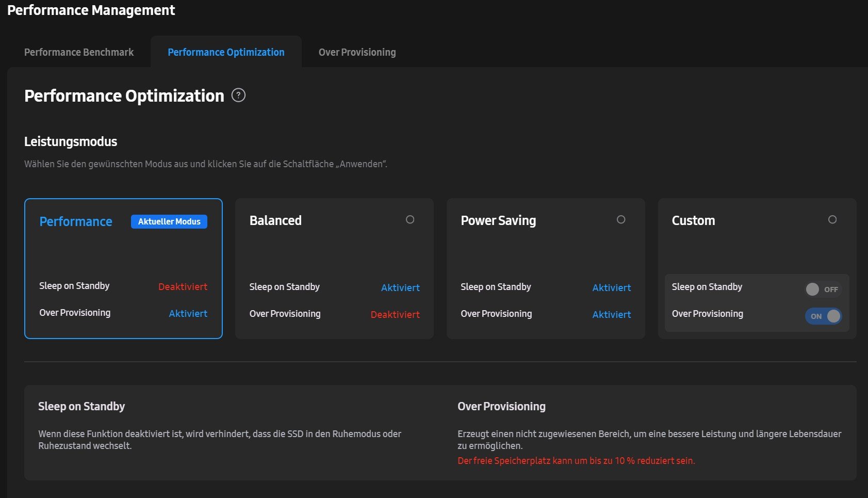Click the 'Wenn diese Funktion deaktiviert ist' description
The height and width of the screenshot is (498, 868).
point(220,440)
